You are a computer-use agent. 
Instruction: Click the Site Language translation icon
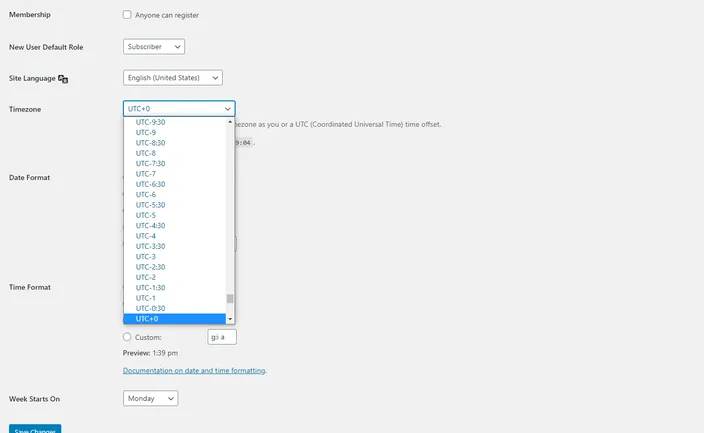click(x=63, y=79)
